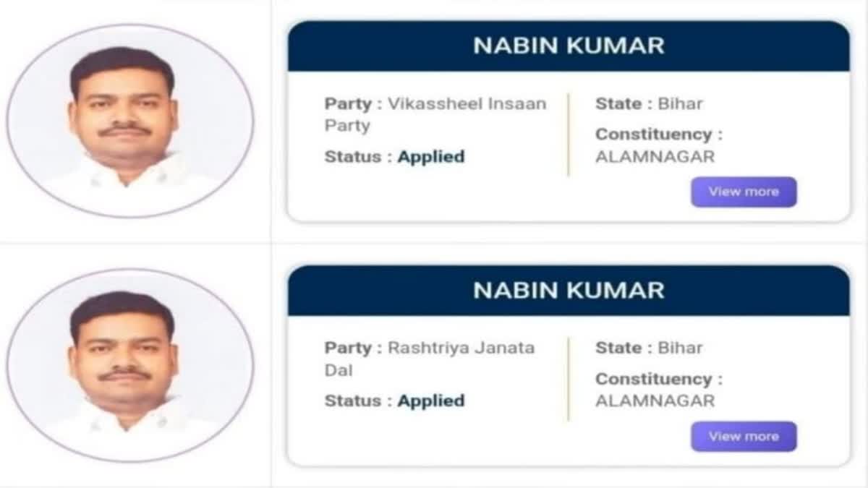Click Bihar state label on the top card
Viewport: 868px width, 488px height.
tap(680, 103)
